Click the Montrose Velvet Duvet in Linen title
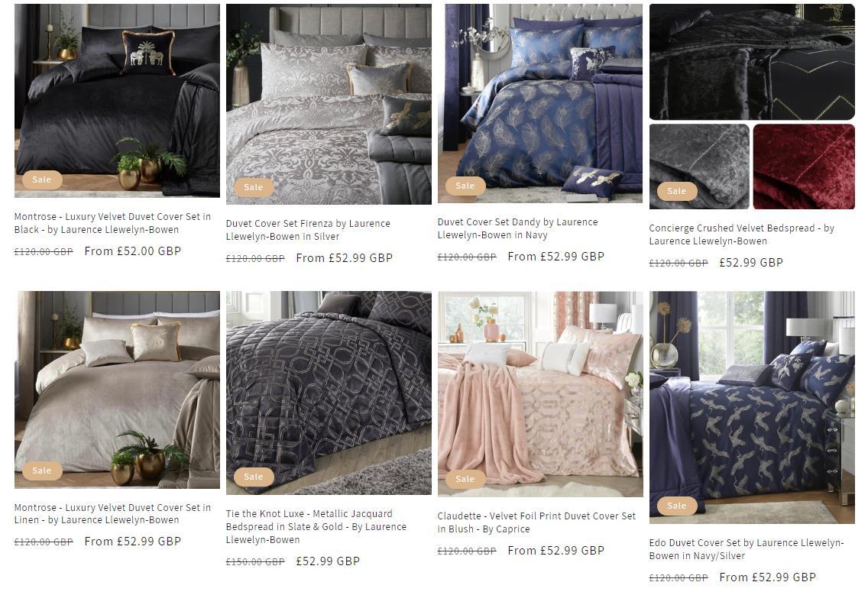Viewport: 868px width, 595px height. pyautogui.click(x=112, y=513)
